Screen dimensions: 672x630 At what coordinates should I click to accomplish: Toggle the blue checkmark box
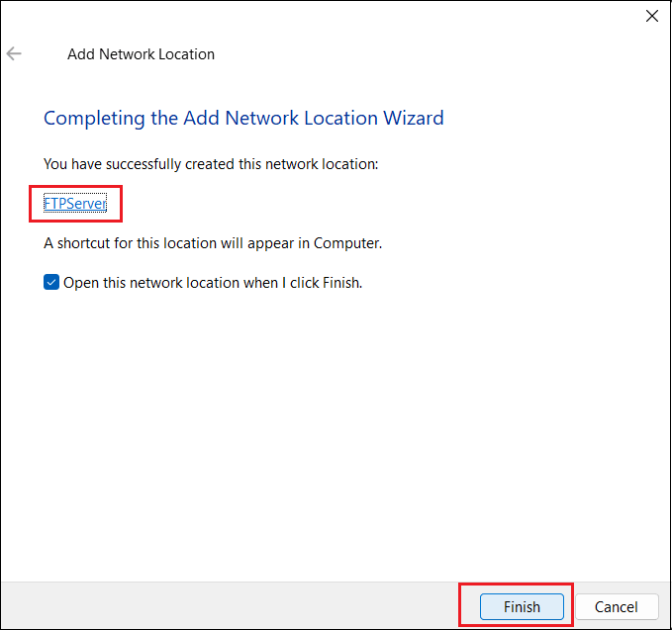click(51, 282)
